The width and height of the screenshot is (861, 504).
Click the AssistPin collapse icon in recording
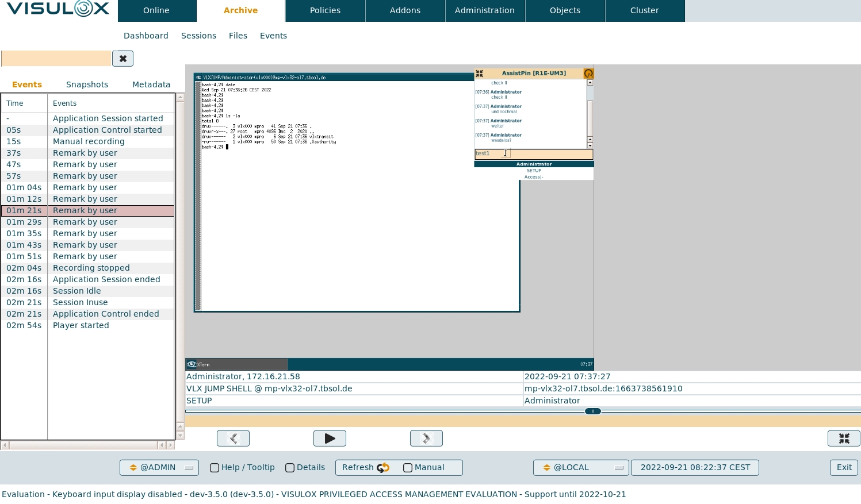coord(479,74)
